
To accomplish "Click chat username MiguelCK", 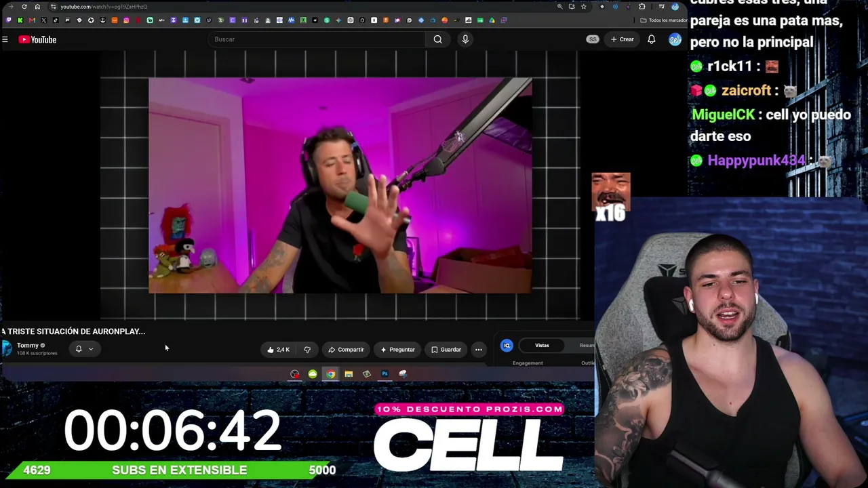I will [x=723, y=115].
